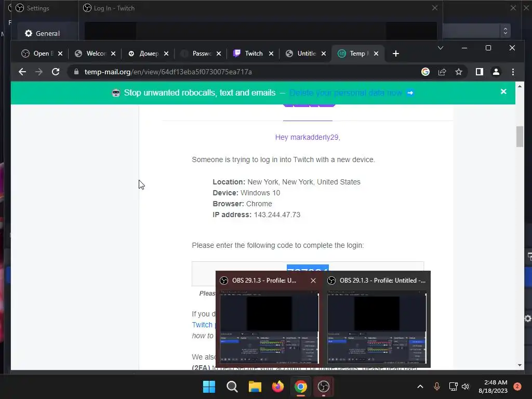
Task: Select second OBS 29.1.3 Untitled thumbnail
Action: (377, 327)
